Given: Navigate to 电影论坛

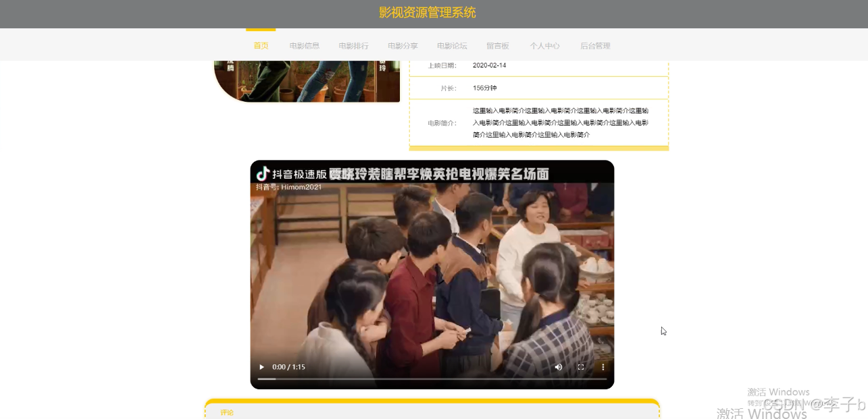Looking at the screenshot, I should click(452, 46).
